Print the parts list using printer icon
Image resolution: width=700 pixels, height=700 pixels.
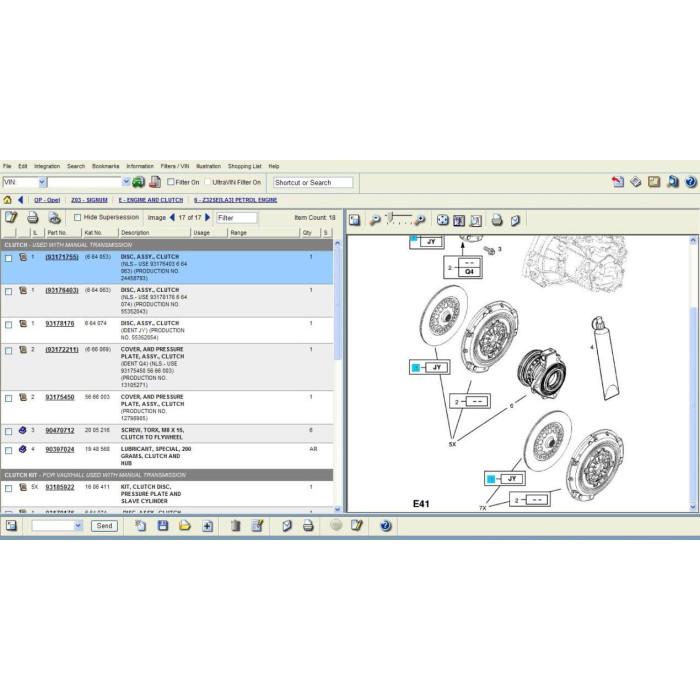33,218
